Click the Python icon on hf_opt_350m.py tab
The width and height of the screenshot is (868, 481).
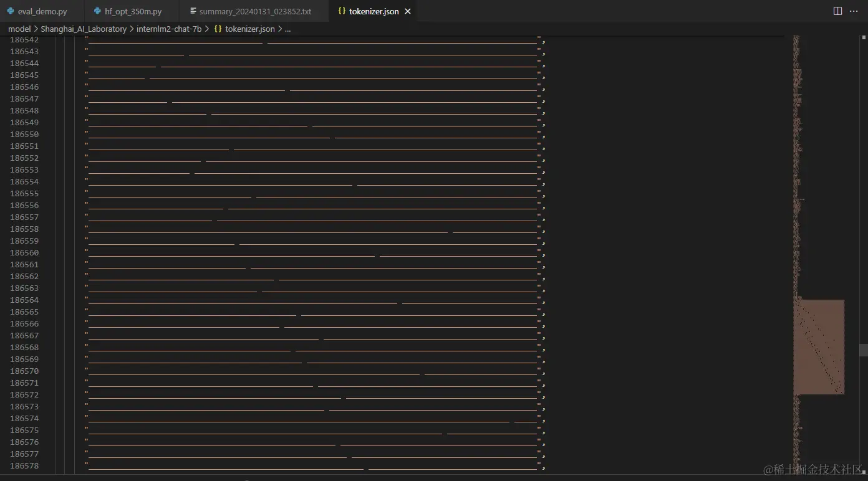tap(97, 11)
